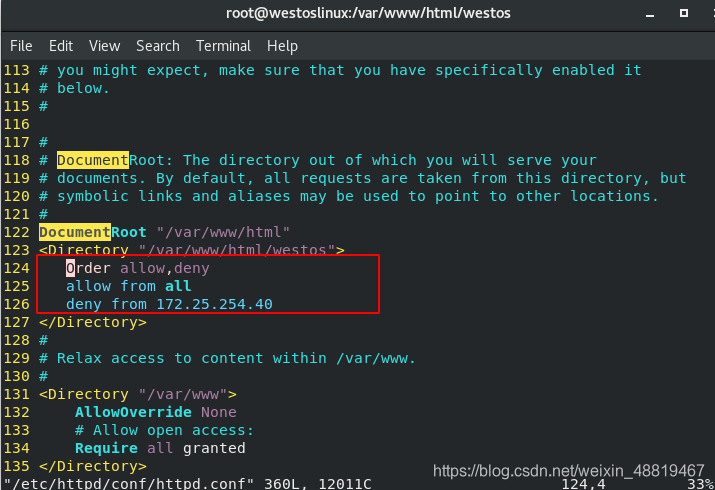Click the file name "/etc/httpd/conf/httpd.conf" in status line

[129, 484]
